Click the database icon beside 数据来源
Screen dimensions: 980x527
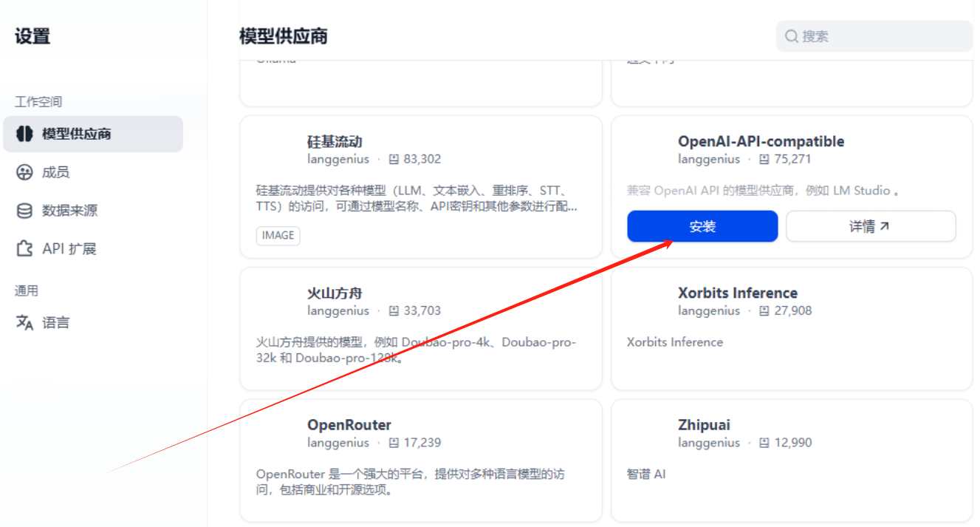pyautogui.click(x=24, y=211)
